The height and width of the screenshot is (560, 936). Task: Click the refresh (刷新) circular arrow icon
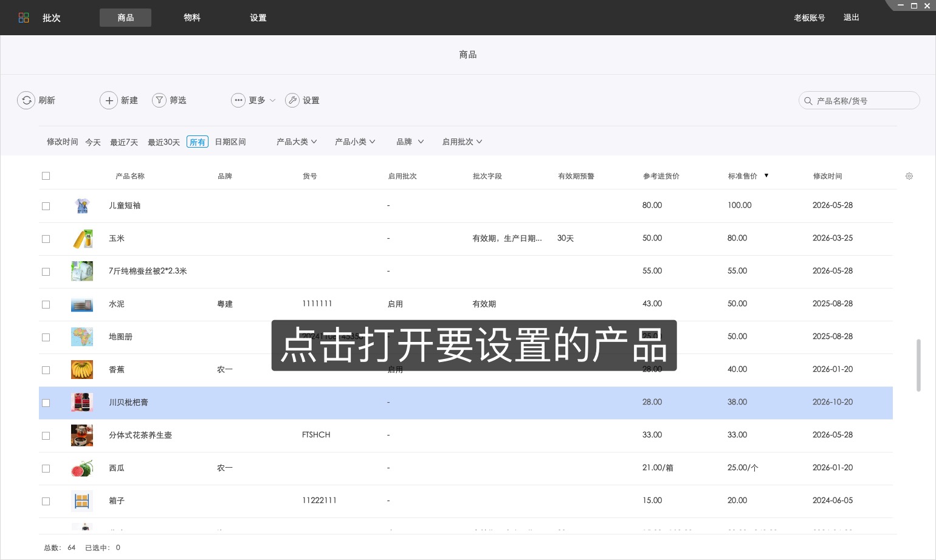[x=26, y=100]
